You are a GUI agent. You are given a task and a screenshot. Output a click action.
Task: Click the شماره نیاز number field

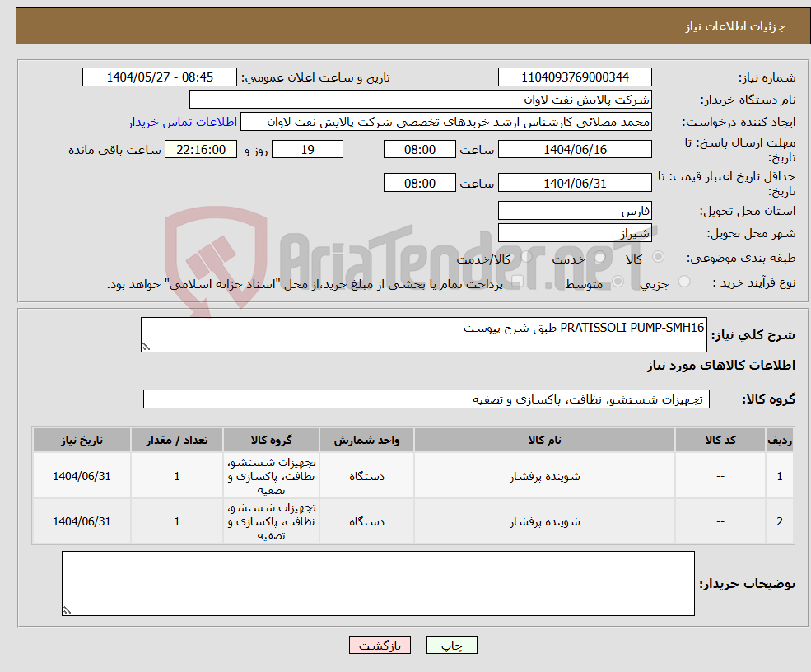(x=574, y=77)
